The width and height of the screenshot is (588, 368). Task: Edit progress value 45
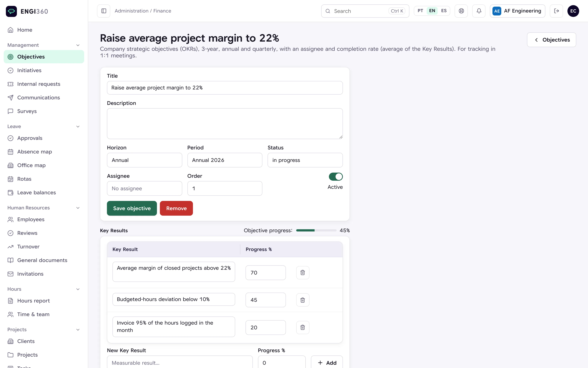click(x=265, y=300)
